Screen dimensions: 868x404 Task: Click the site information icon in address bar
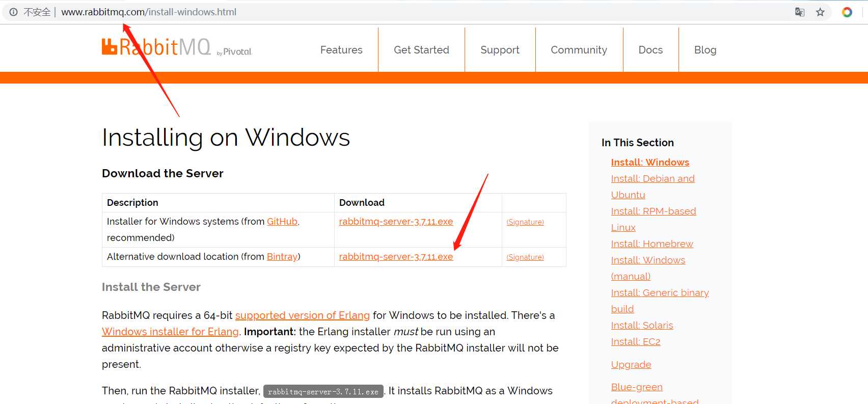(13, 12)
